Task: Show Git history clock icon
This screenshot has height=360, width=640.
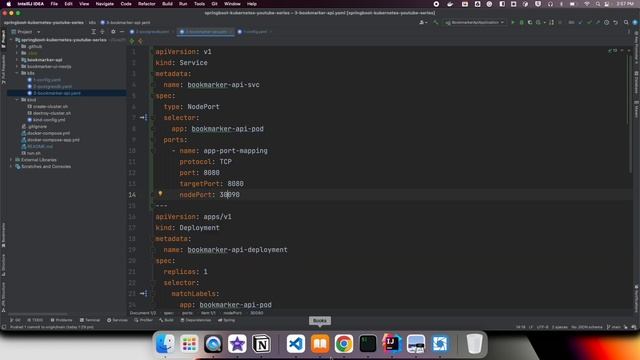Action: (x=607, y=22)
